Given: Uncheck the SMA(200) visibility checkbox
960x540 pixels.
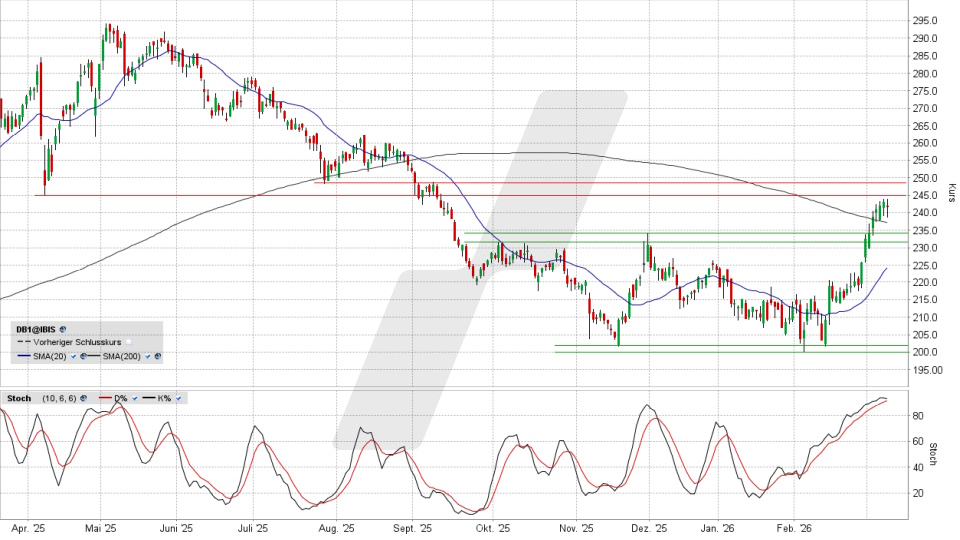Looking at the screenshot, I should coord(148,355).
